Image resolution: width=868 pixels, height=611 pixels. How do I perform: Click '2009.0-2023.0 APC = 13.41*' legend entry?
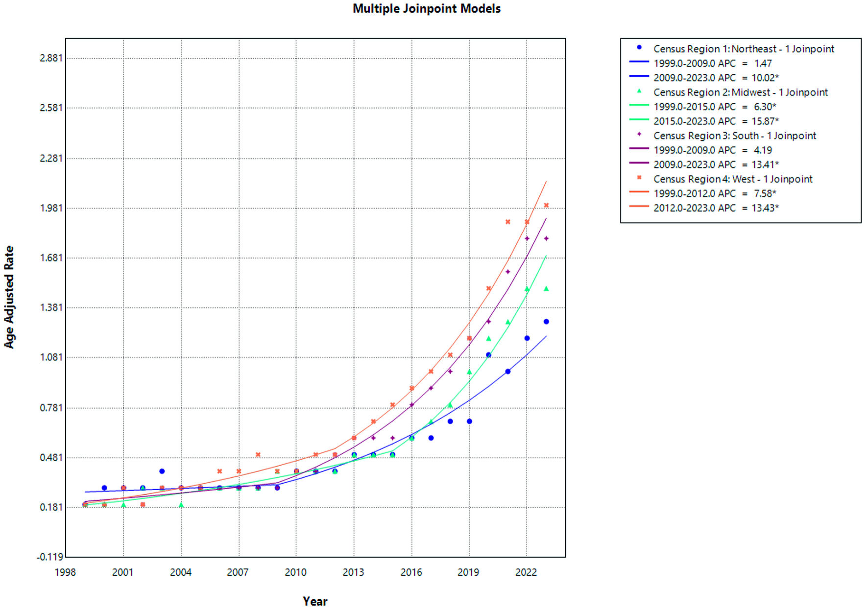tap(716, 164)
